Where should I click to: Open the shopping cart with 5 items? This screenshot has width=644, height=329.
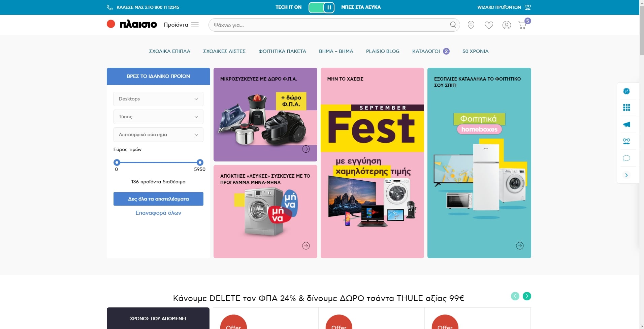tap(524, 24)
